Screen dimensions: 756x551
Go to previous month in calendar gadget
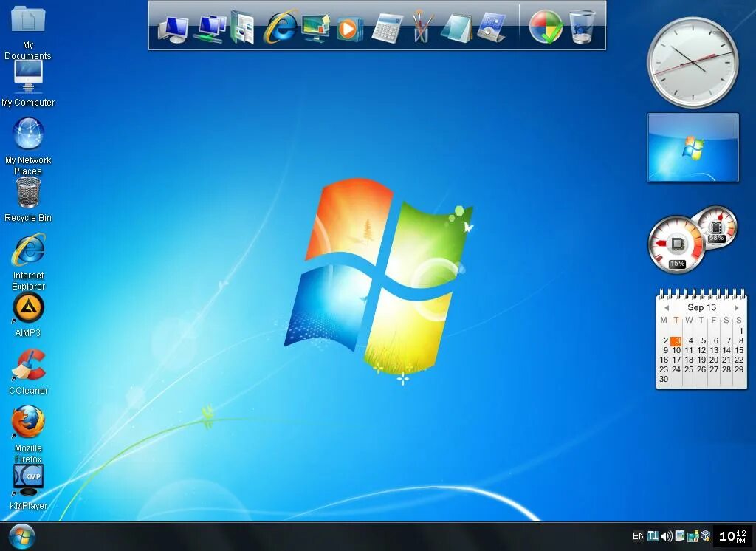pos(667,308)
